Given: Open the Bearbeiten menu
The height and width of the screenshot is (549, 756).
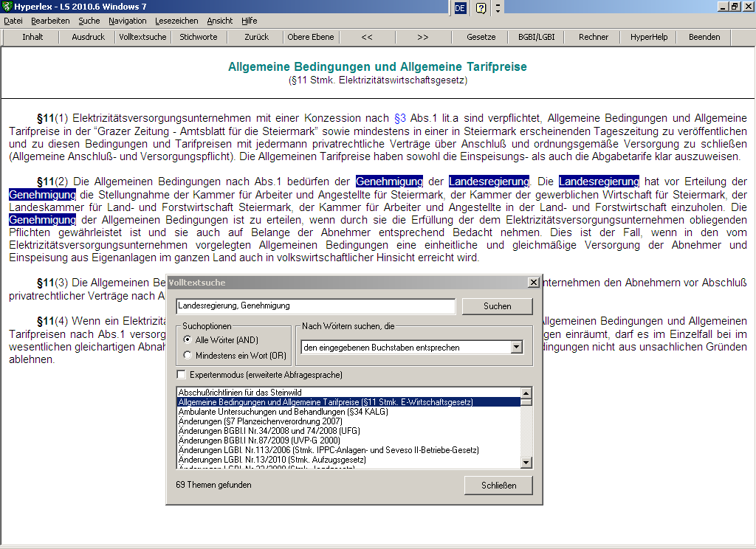Looking at the screenshot, I should 50,21.
